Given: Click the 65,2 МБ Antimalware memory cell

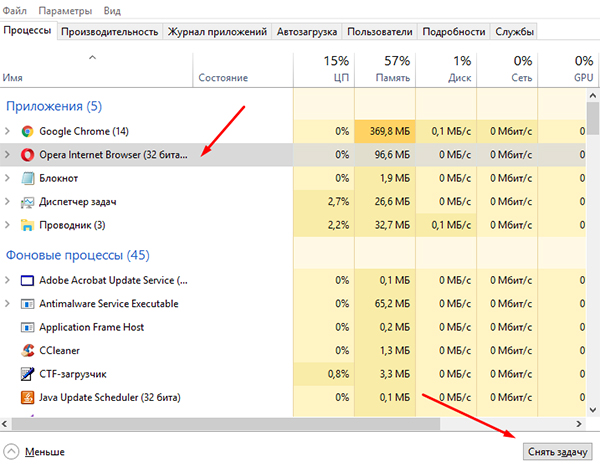Looking at the screenshot, I should 385,304.
